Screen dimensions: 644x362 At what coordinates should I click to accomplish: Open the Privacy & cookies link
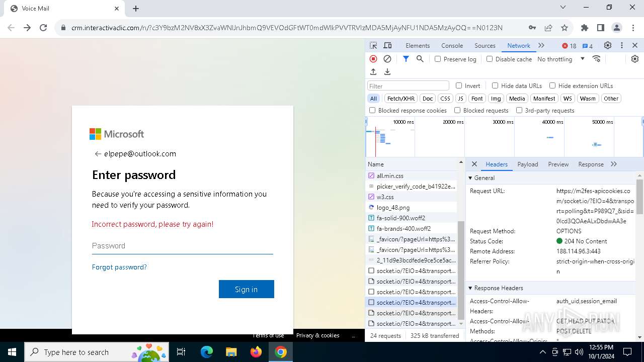click(x=317, y=335)
